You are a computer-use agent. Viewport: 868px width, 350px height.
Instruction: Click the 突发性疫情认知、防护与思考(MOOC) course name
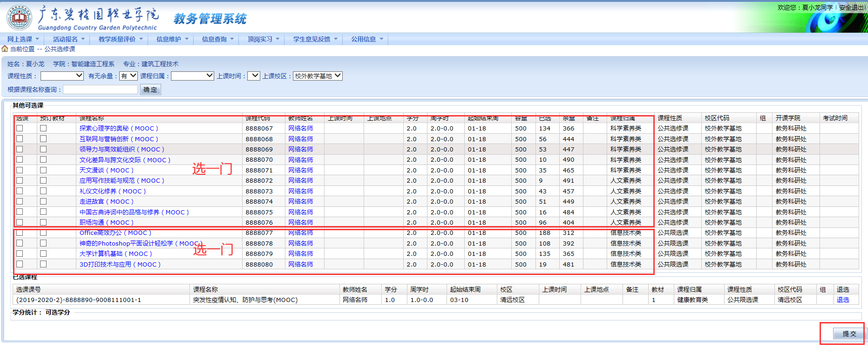pyautogui.click(x=245, y=300)
